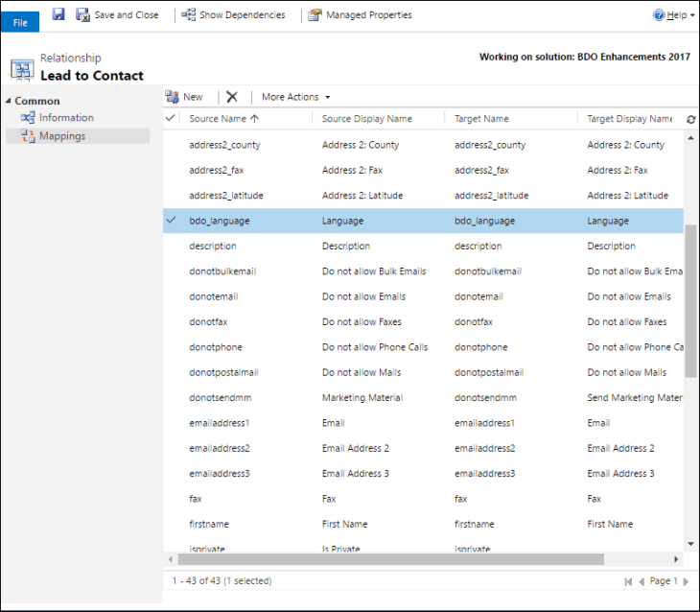
Task: Delete selected mapping with X icon
Action: [231, 97]
